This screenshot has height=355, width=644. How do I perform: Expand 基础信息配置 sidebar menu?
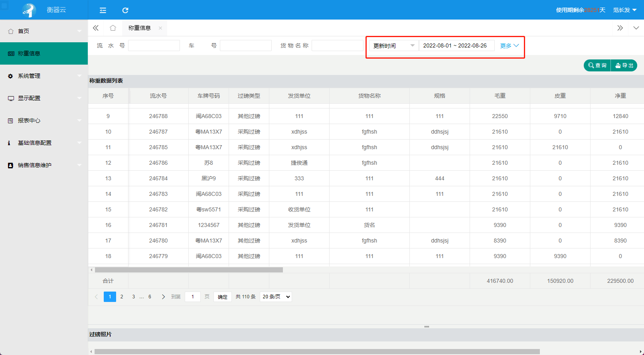44,143
